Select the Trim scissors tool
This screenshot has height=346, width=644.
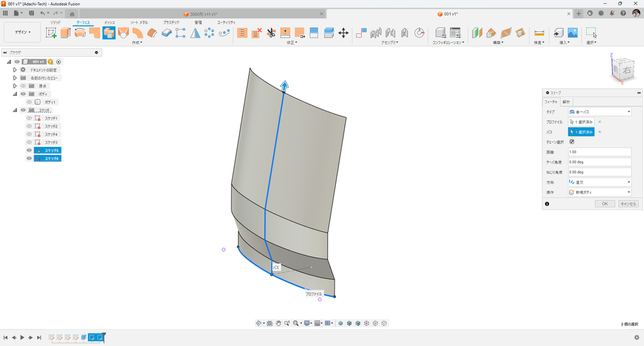pyautogui.click(x=271, y=33)
